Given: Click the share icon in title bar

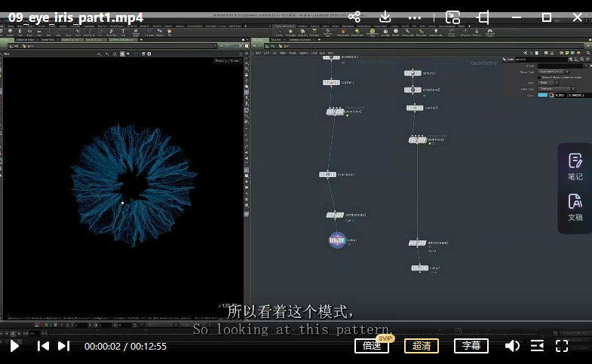Looking at the screenshot, I should (354, 17).
